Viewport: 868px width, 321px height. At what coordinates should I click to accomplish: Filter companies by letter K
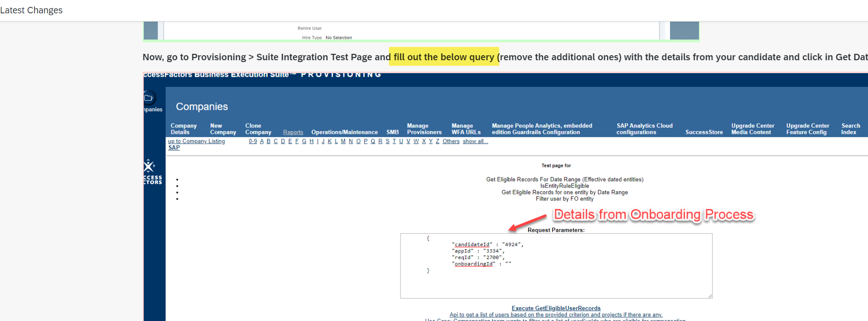tap(330, 141)
